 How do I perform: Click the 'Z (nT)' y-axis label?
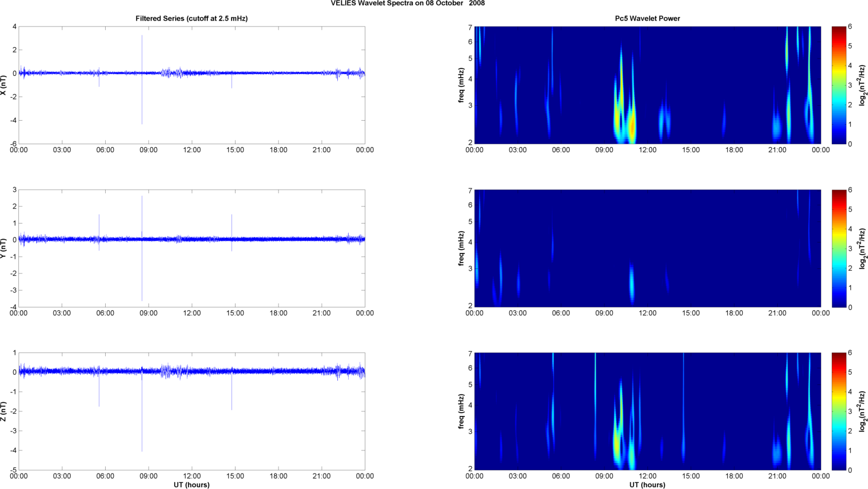coord(4,411)
